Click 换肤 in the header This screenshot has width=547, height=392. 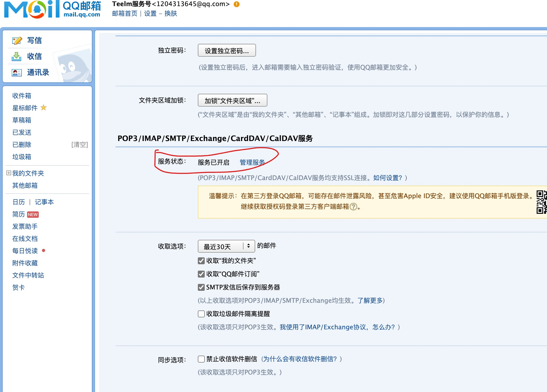tap(171, 14)
